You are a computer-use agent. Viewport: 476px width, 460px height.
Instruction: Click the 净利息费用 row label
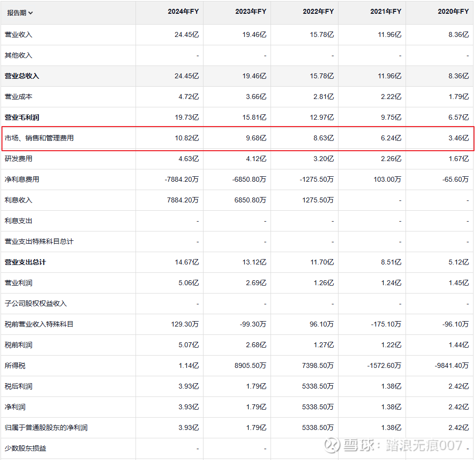coord(22,180)
